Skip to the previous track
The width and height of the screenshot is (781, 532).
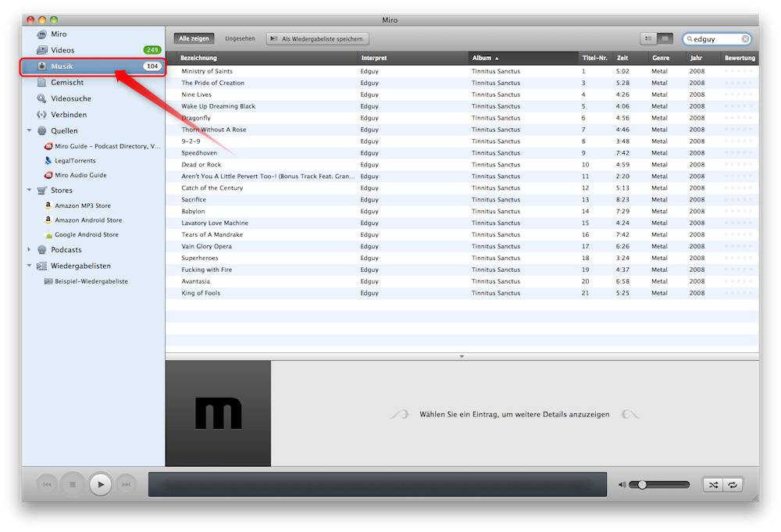(x=47, y=484)
